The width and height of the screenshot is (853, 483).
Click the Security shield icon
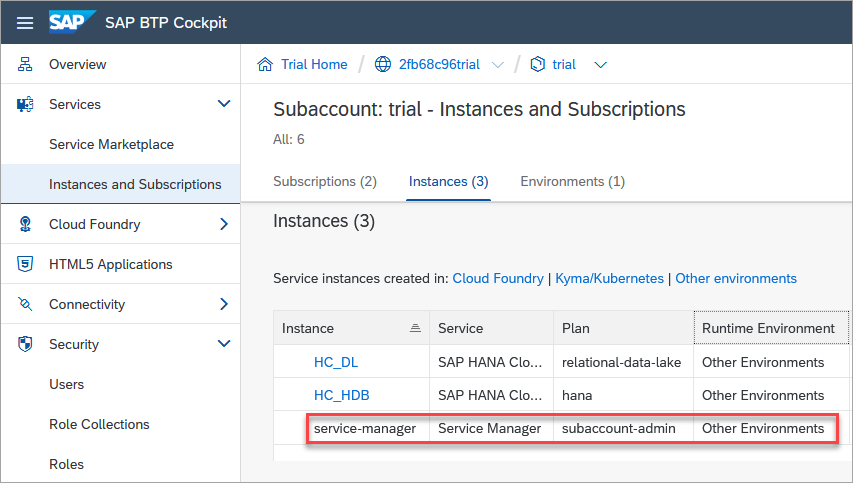click(25, 344)
